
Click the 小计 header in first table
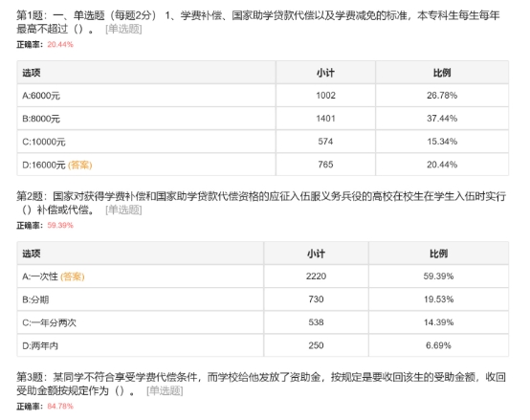point(325,73)
